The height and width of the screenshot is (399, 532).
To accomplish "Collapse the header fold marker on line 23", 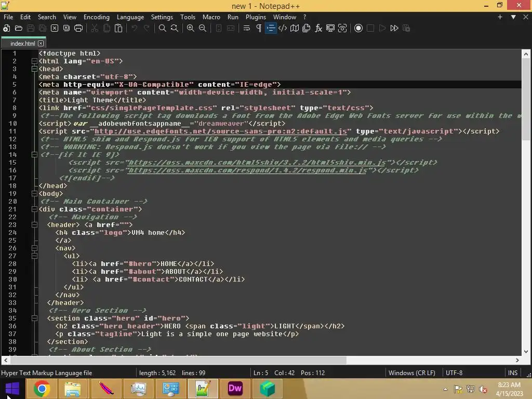I will click(34, 225).
